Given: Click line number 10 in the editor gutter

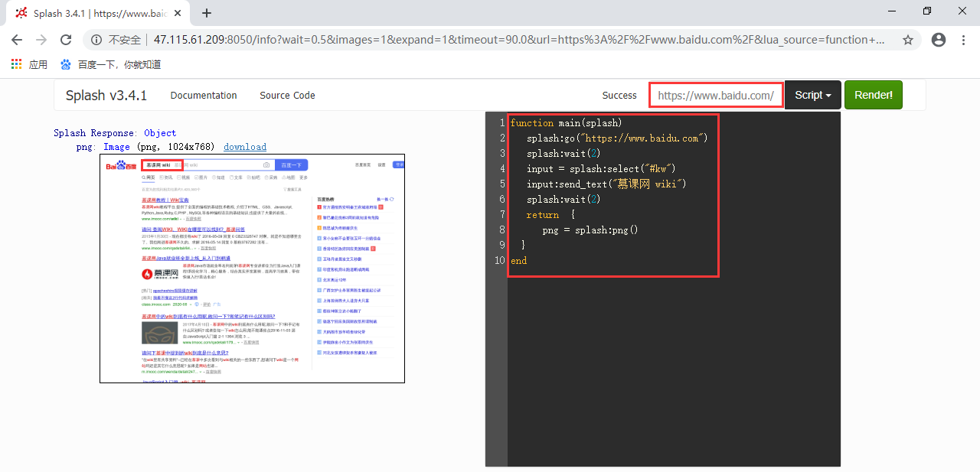Looking at the screenshot, I should point(499,261).
